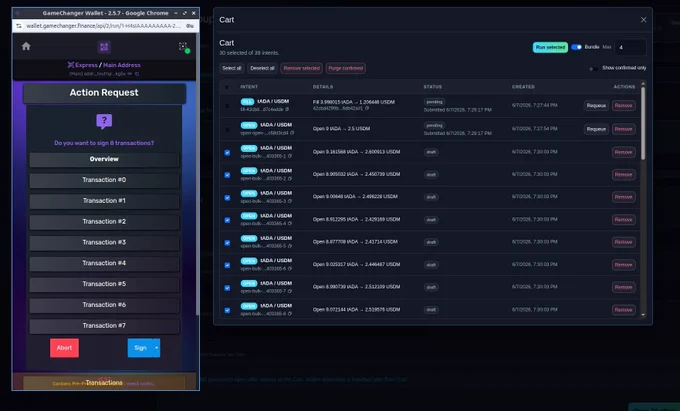Copy id of intent open-bulk 403365-5
Image resolution: width=680 pixels, height=411 pixels.
click(x=290, y=246)
